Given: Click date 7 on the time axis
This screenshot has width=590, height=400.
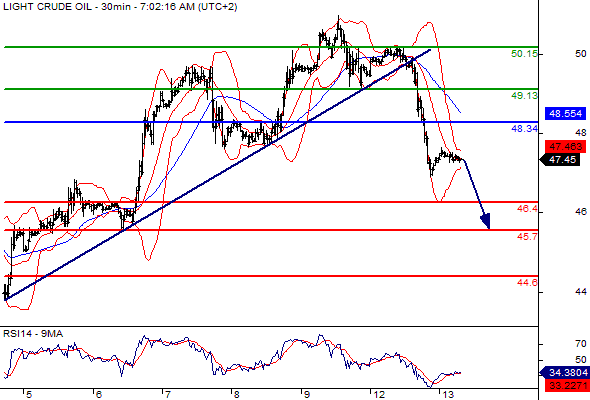Looking at the screenshot, I should [167, 395].
